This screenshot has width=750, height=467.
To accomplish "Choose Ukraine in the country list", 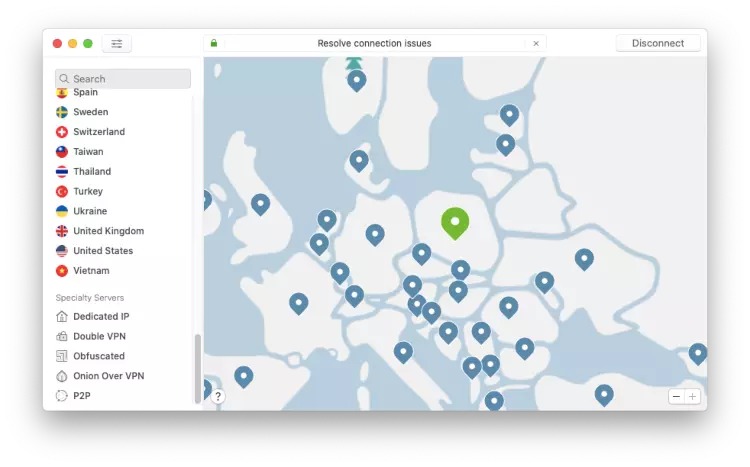I will pyautogui.click(x=90, y=211).
